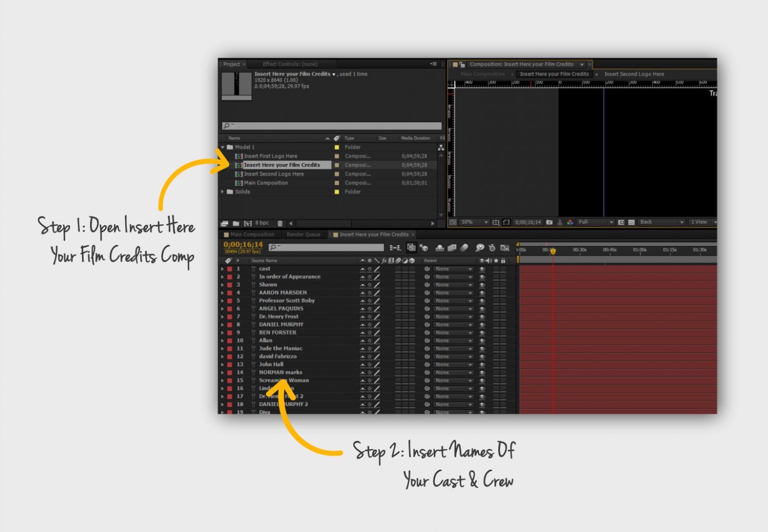This screenshot has width=768, height=532.
Task: Click pick whip for the cast layer
Action: point(427,269)
